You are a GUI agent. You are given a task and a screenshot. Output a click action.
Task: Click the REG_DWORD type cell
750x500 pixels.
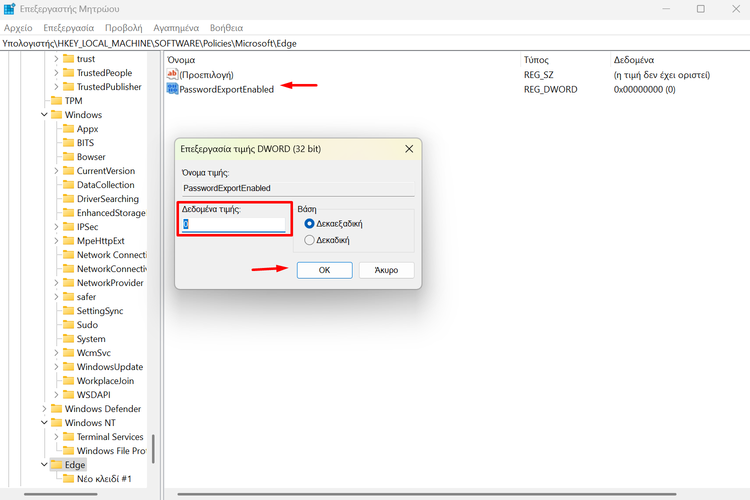pyautogui.click(x=551, y=89)
